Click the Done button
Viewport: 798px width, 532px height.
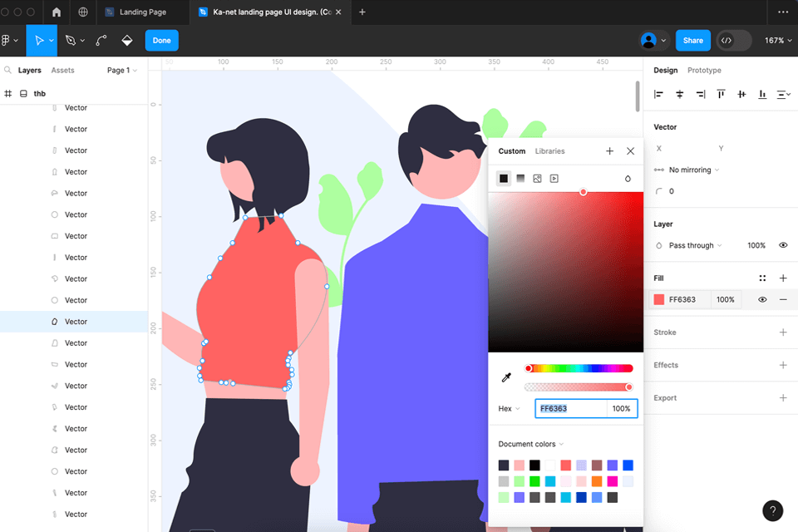coord(162,40)
